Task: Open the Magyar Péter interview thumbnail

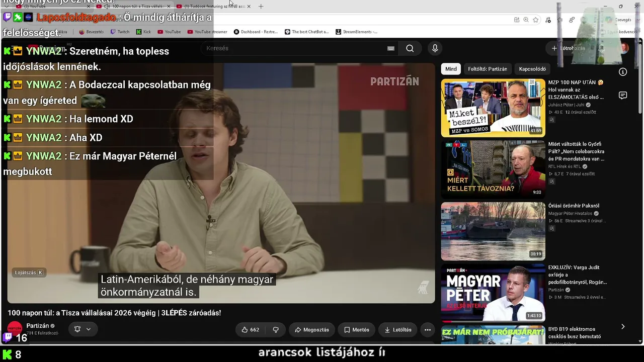Action: (x=493, y=293)
